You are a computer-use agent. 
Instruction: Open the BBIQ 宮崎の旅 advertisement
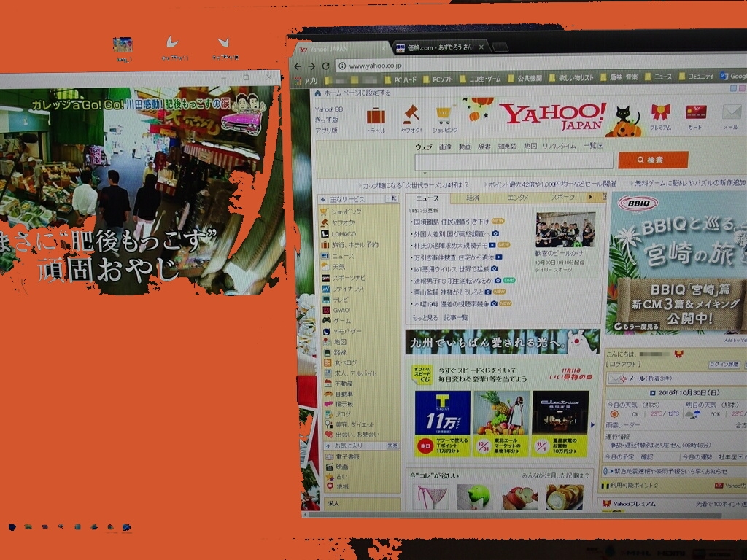click(678, 262)
